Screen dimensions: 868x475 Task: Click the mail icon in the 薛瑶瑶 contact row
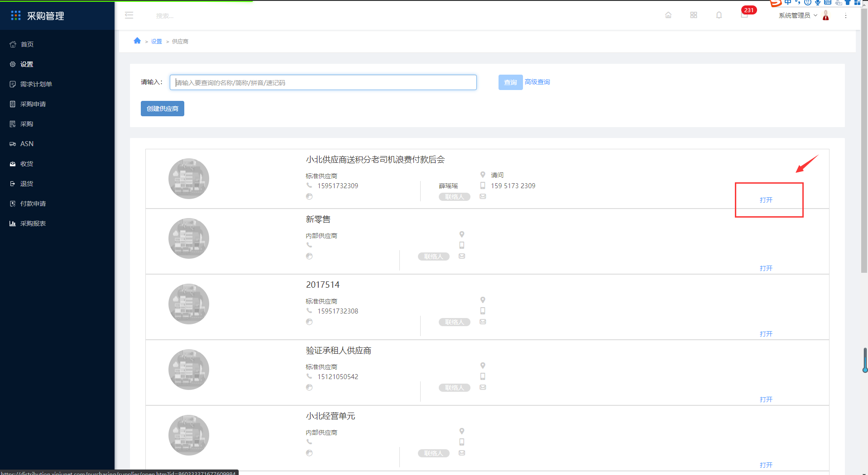tap(483, 196)
